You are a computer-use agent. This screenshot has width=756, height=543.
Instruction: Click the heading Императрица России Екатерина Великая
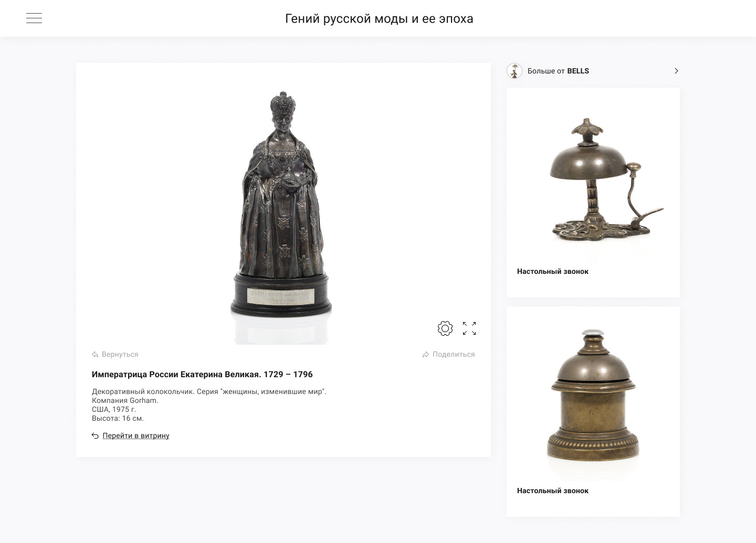pyautogui.click(x=202, y=375)
